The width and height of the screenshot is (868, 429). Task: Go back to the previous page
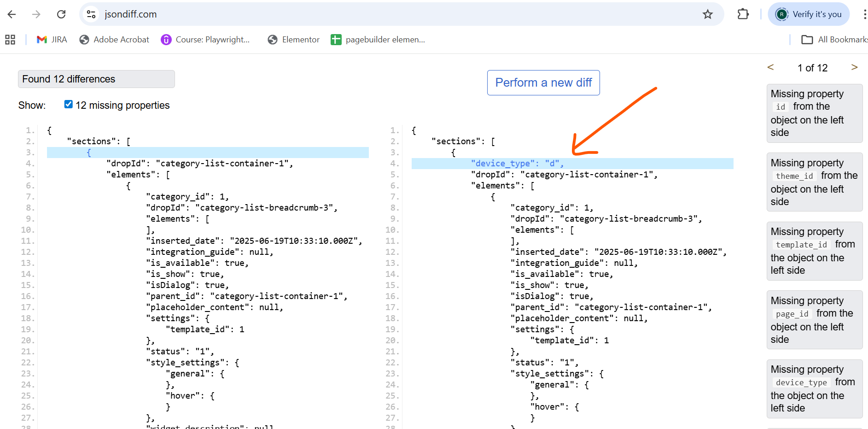(x=12, y=14)
